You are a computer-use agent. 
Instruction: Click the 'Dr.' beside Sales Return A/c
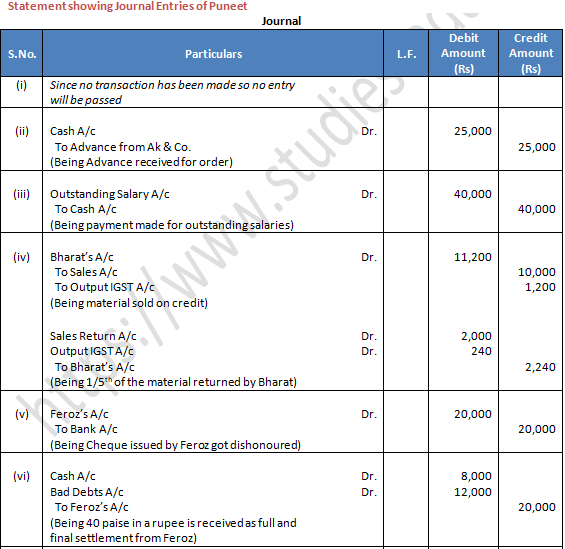click(369, 336)
